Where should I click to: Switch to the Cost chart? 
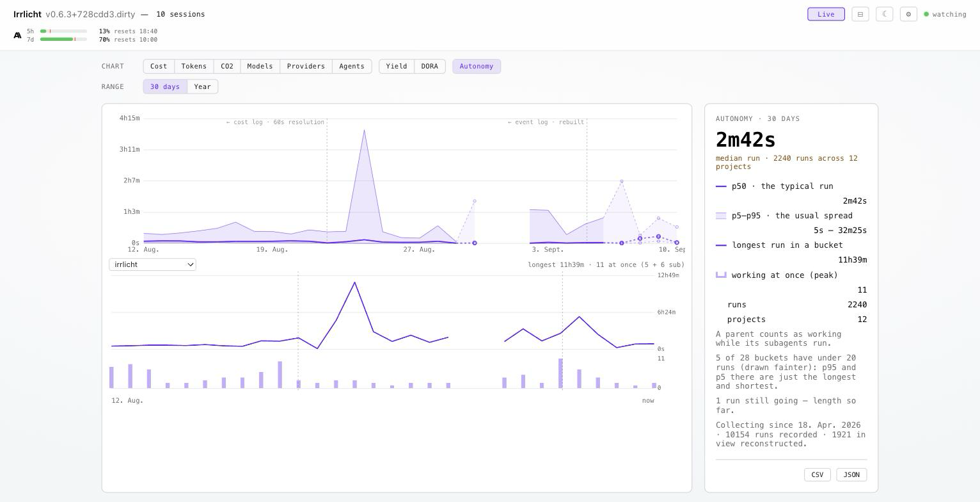click(159, 67)
